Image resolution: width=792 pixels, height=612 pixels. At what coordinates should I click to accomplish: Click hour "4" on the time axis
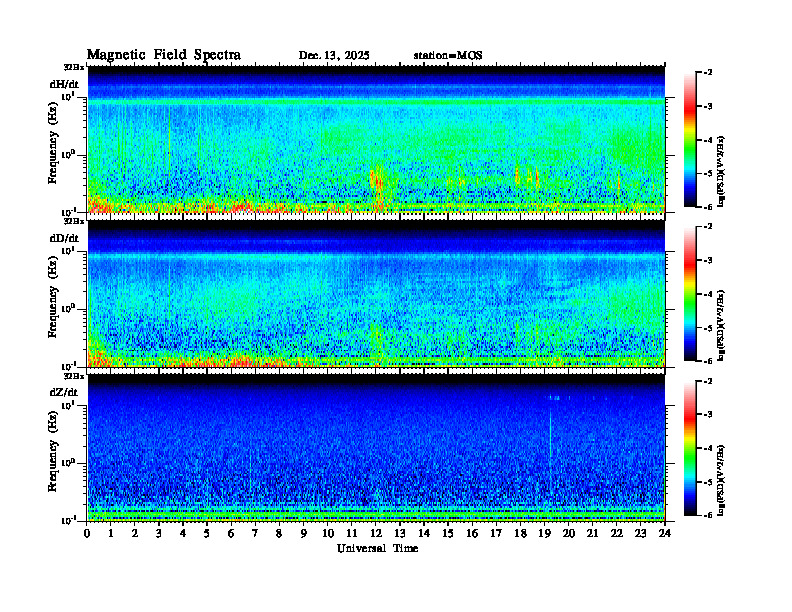pos(183,533)
